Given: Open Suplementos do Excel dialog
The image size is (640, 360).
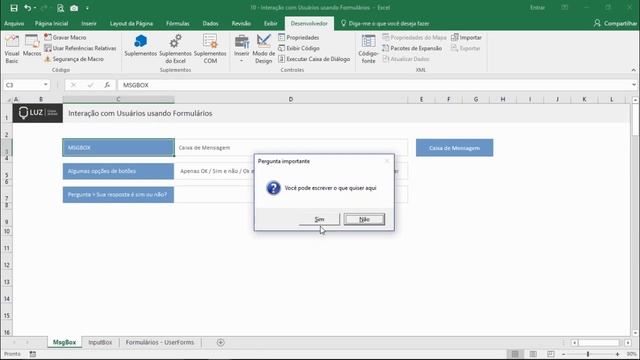Looking at the screenshot, I should point(175,49).
